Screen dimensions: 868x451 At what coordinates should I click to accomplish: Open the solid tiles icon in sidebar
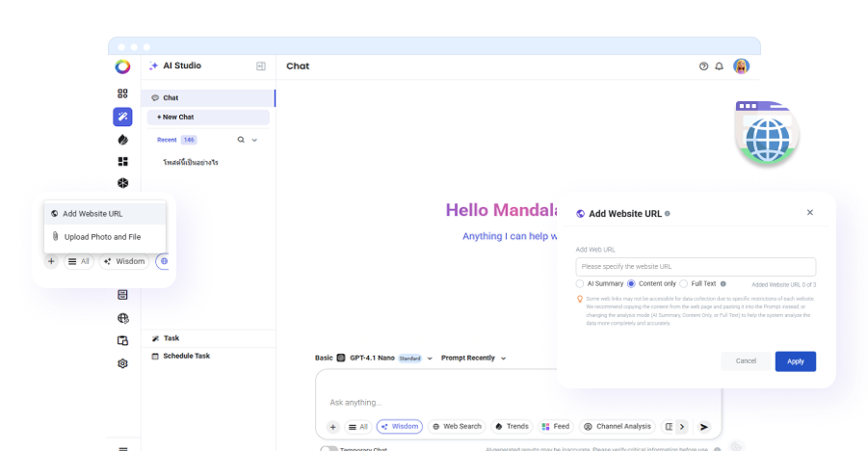coord(122,161)
